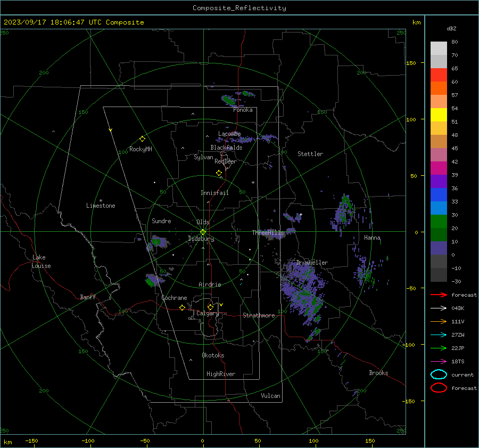Viewport: 479px width, 448px height.
Task: Click the Strathmore city label
Action: (259, 315)
